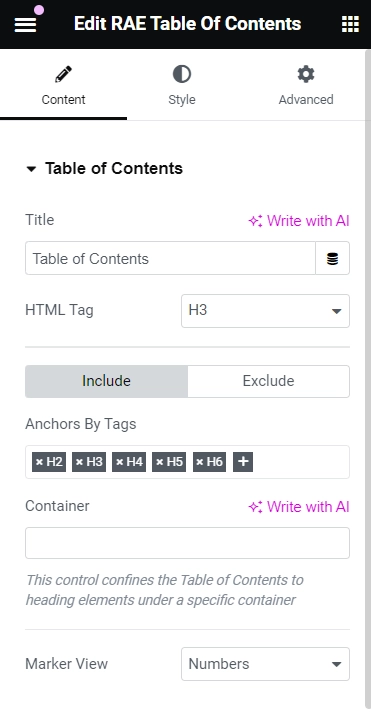Remove the H2 anchor tag

click(x=39, y=462)
